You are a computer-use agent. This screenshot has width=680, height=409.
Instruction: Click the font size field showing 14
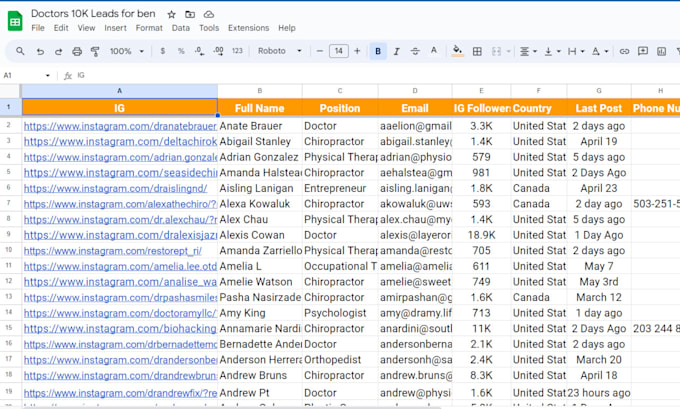click(x=339, y=51)
